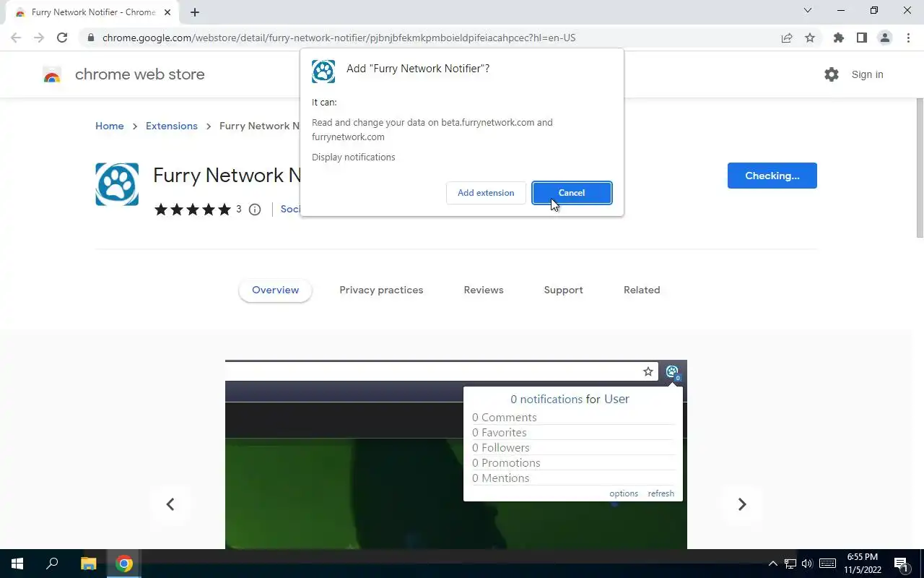Open a new tab with plus
The width and height of the screenshot is (924, 578).
pyautogui.click(x=194, y=12)
